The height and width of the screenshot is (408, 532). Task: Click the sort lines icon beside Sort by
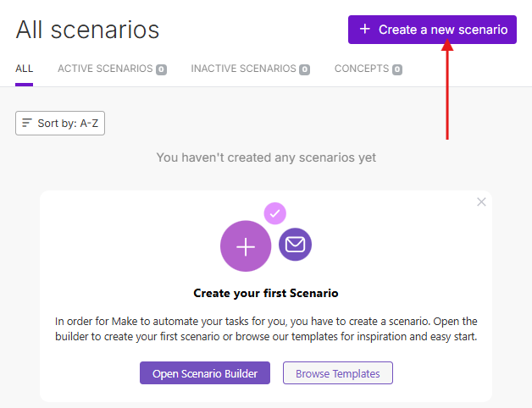[27, 124]
